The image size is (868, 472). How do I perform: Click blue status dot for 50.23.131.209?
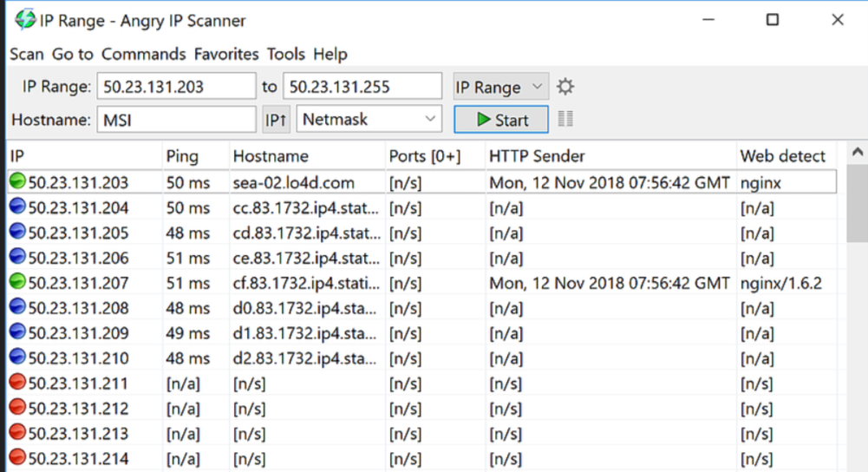[x=17, y=331]
